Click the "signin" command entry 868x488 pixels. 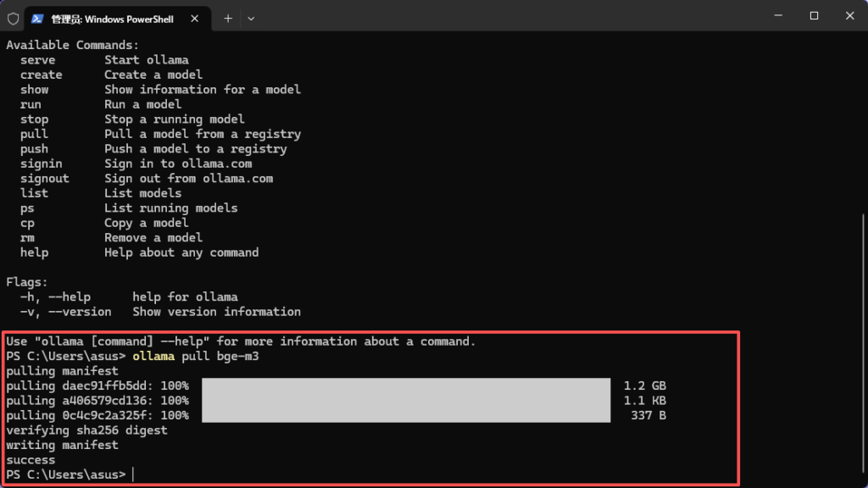click(42, 164)
